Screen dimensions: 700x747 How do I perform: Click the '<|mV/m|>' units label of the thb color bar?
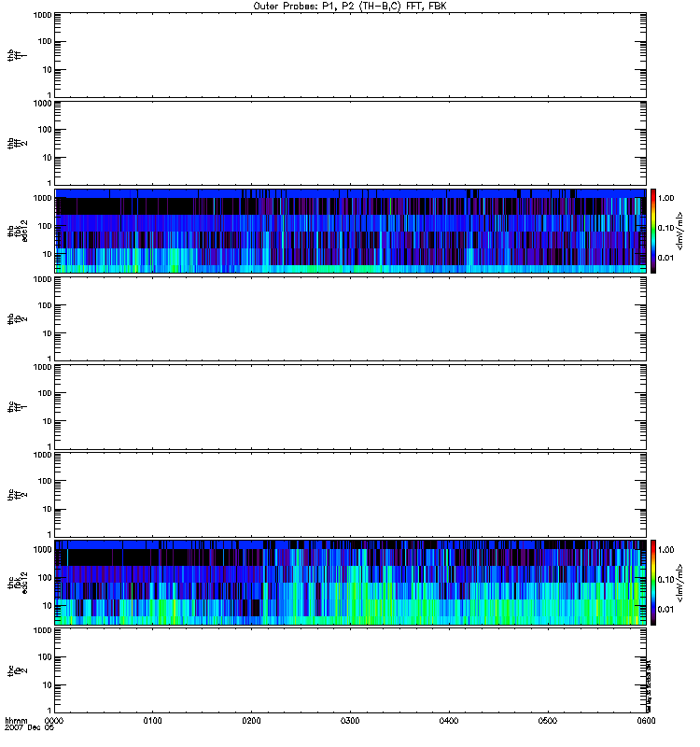point(680,231)
